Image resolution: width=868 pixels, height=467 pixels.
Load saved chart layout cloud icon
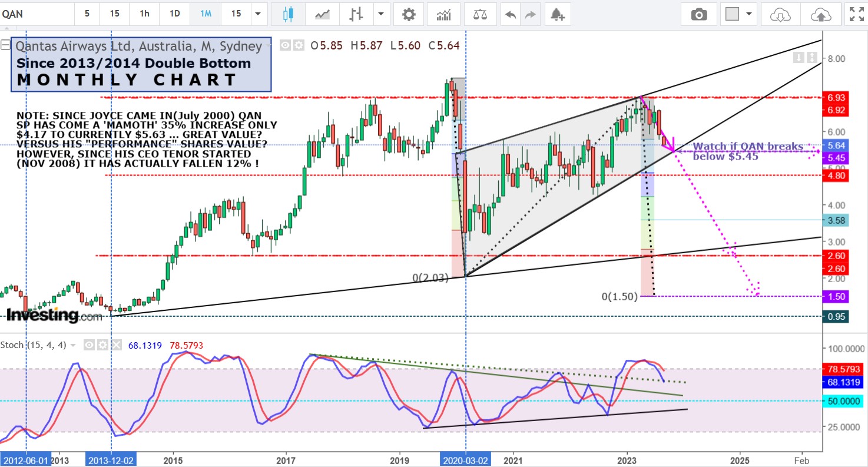pyautogui.click(x=780, y=14)
